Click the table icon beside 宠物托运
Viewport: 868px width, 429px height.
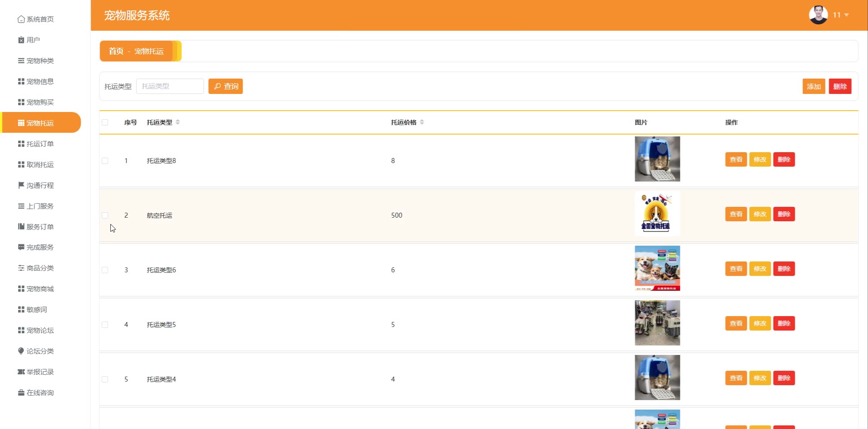click(x=21, y=123)
